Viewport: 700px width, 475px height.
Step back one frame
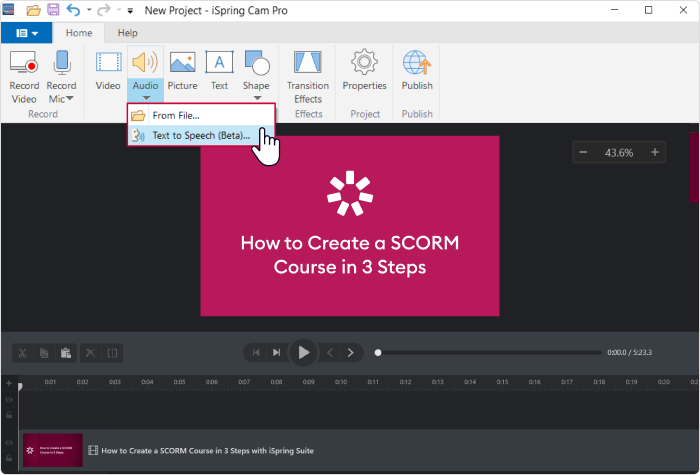(x=330, y=353)
